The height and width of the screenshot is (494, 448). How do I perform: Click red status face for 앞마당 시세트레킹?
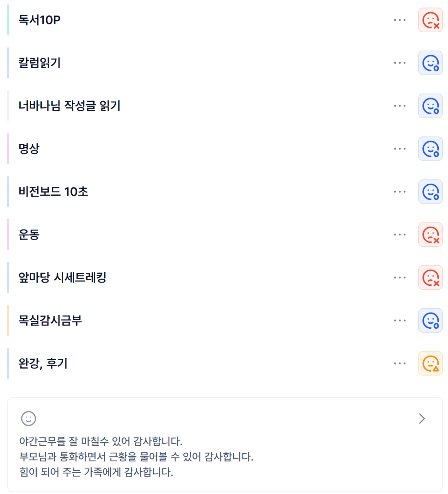pyautogui.click(x=430, y=278)
